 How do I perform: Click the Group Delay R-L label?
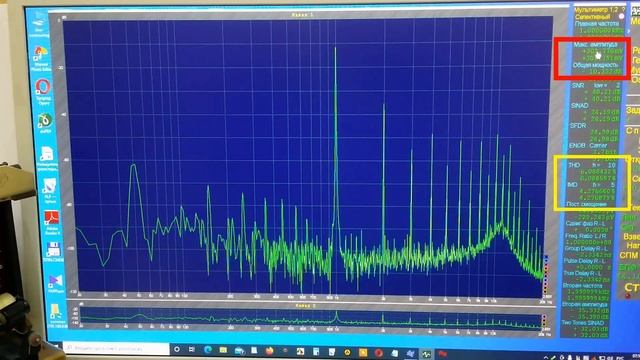click(x=586, y=248)
